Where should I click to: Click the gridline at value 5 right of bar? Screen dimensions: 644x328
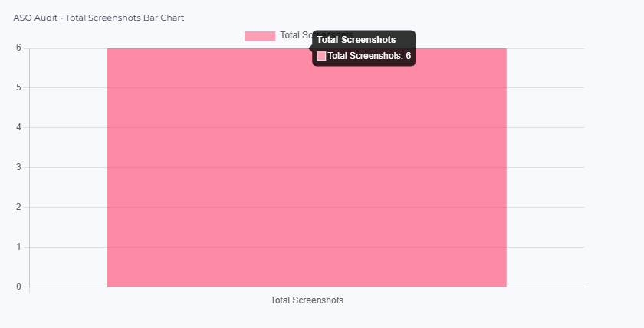545,87
